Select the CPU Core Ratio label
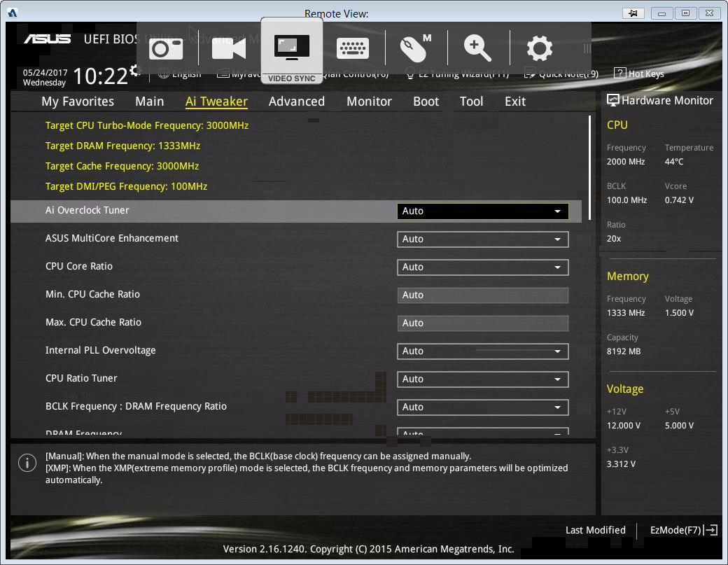728x565 pixels. 79,266
